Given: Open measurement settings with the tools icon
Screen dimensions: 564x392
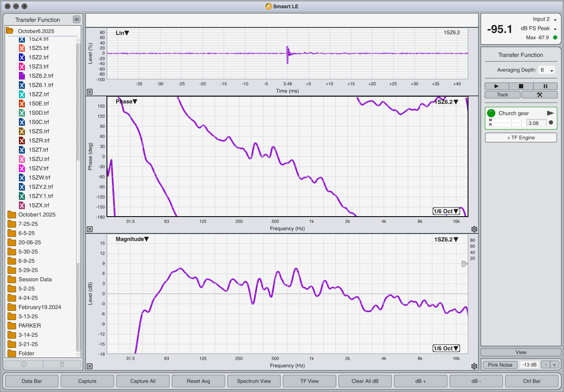Looking at the screenshot, I should (539, 95).
